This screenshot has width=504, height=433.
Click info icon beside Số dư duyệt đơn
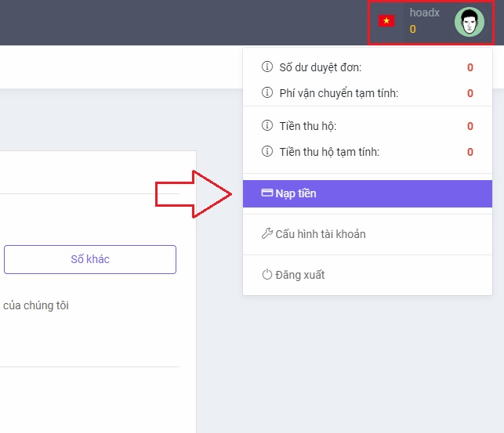(267, 67)
